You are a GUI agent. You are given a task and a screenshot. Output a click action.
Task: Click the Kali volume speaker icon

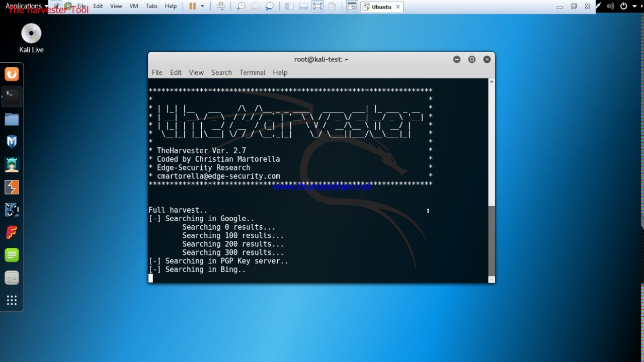(x=610, y=6)
